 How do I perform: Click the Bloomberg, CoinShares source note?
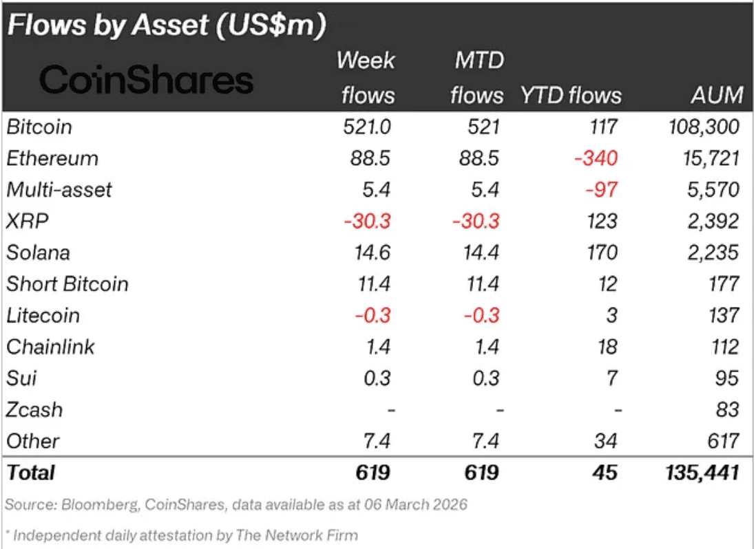(x=236, y=504)
